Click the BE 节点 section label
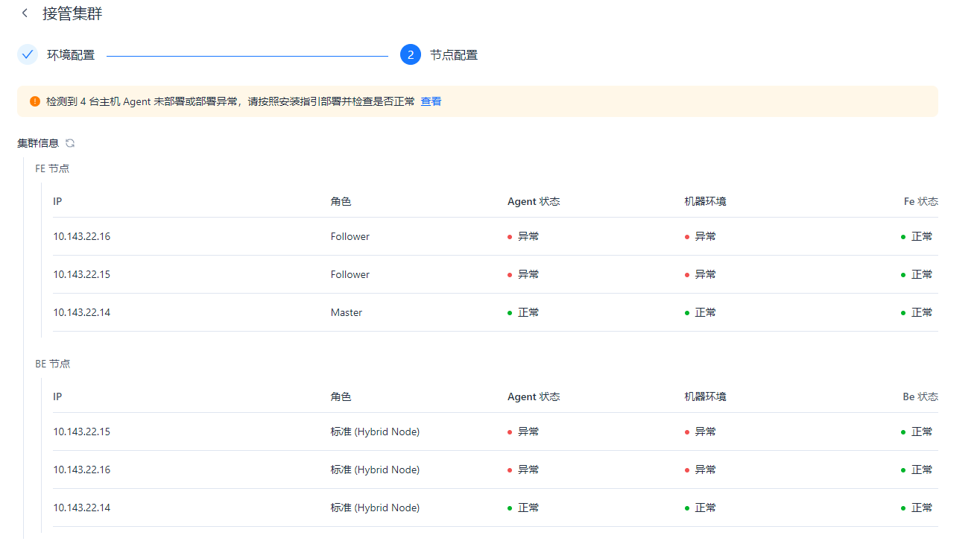 53,364
